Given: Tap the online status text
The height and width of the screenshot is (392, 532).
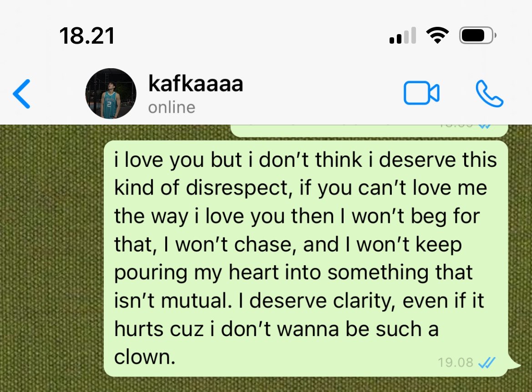Looking at the screenshot, I should pyautogui.click(x=172, y=108).
